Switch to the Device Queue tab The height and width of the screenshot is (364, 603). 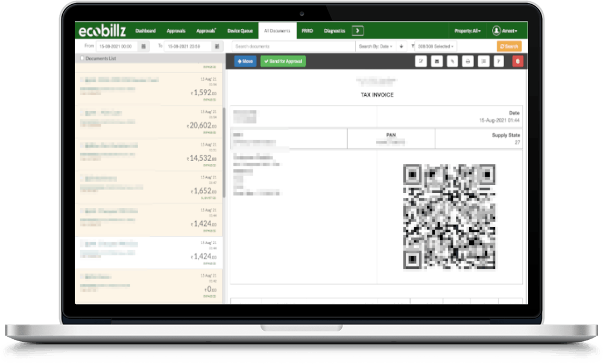point(240,31)
